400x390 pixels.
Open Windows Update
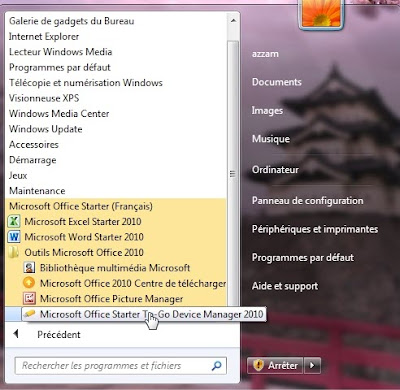[46, 129]
